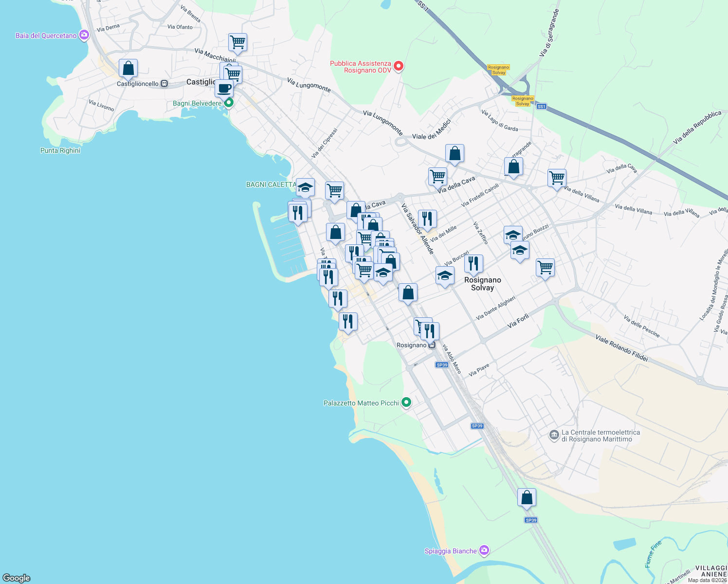Select the Pubblica Assistenza Rosignano ODV hospital pin
Viewport: 728px width, 584px height.
pos(398,66)
